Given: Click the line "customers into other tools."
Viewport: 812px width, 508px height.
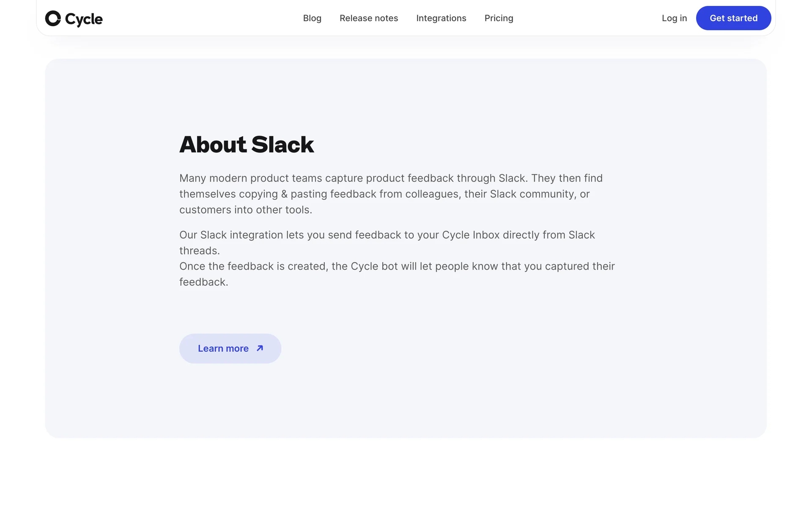Looking at the screenshot, I should point(245,210).
